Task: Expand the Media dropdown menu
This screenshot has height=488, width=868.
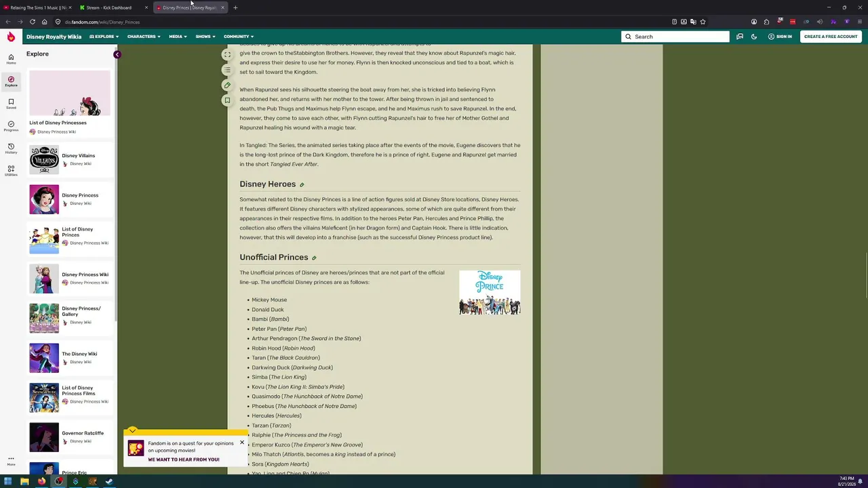Action: tap(178, 37)
